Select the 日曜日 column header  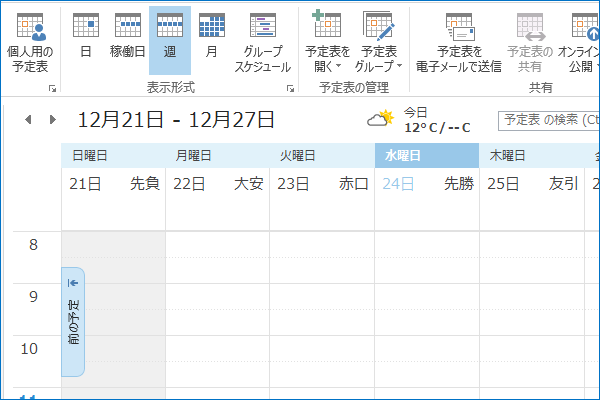113,155
